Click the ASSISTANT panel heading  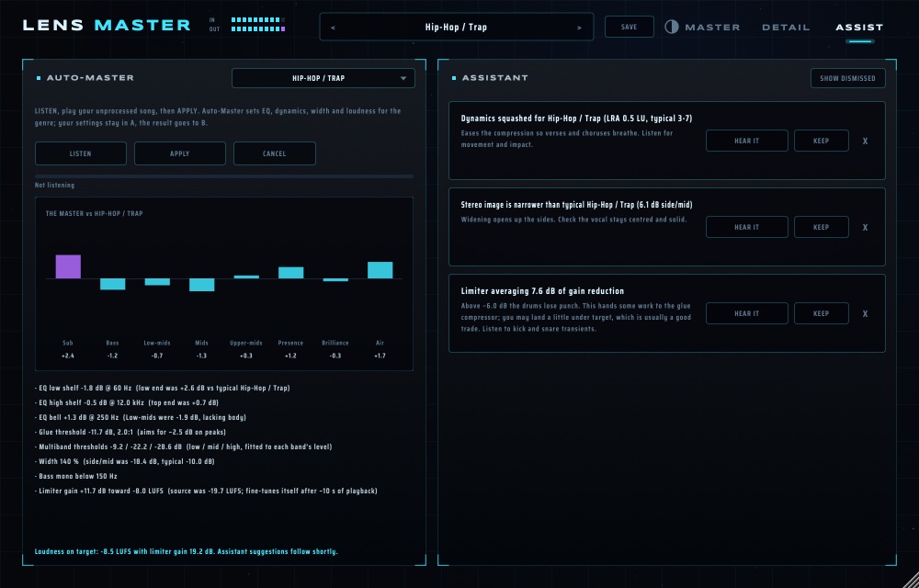coord(494,78)
